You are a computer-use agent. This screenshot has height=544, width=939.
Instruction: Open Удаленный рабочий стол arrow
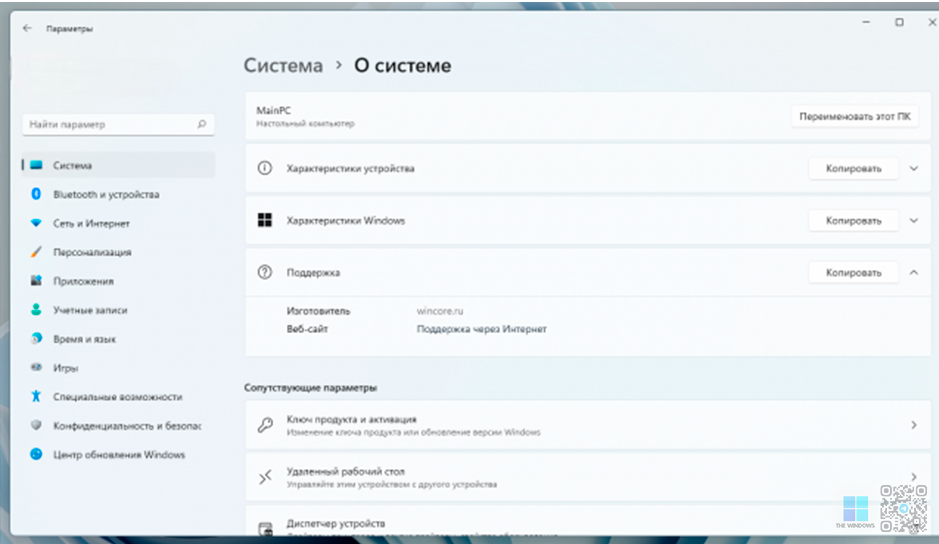coord(914,477)
